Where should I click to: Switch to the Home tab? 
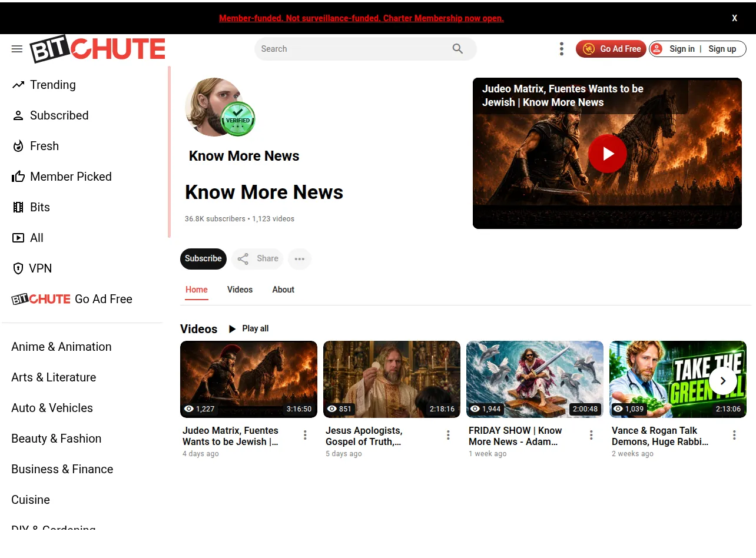coord(197,290)
